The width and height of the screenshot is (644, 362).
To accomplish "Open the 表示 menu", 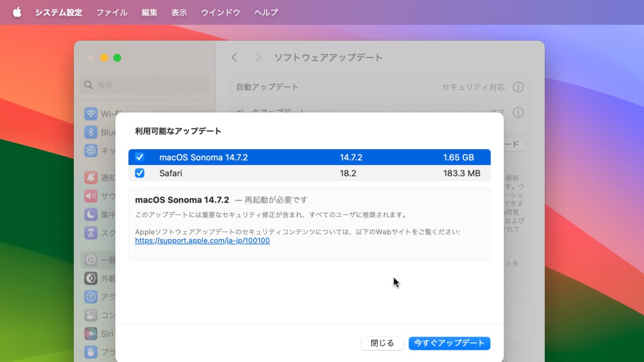I will 179,13.
